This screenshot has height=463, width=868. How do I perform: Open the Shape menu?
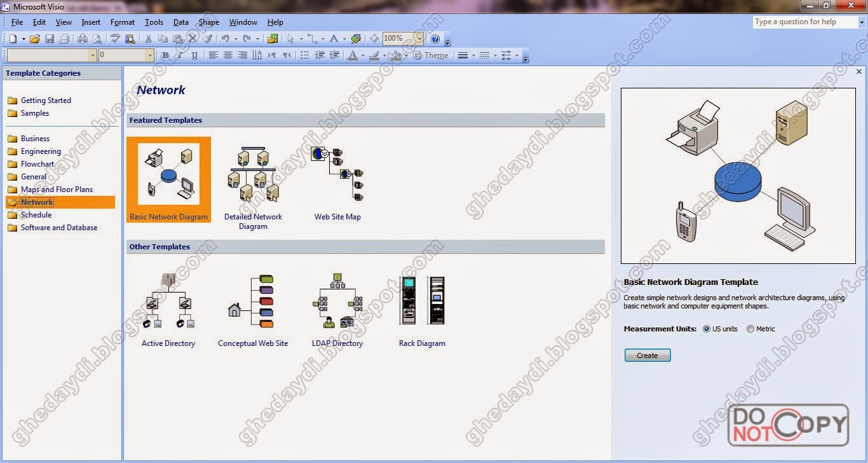point(208,22)
